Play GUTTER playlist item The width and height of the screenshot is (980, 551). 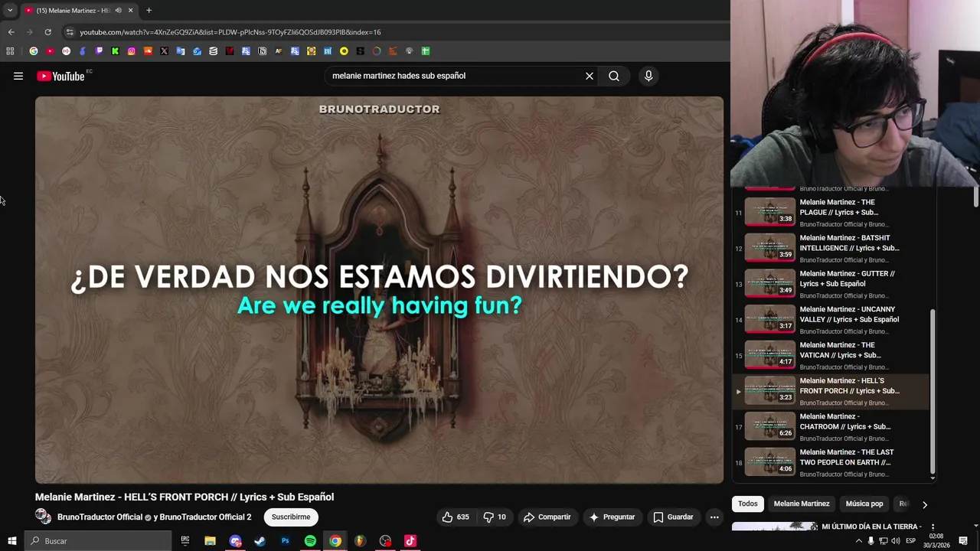(831, 284)
